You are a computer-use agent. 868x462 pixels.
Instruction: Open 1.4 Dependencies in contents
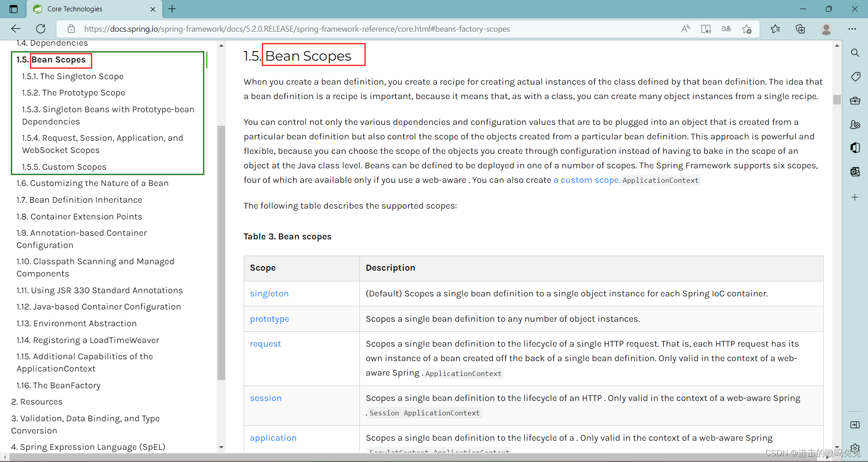pos(52,43)
